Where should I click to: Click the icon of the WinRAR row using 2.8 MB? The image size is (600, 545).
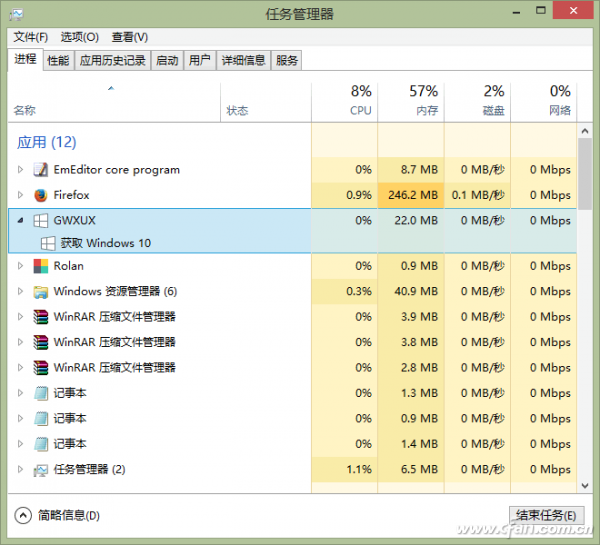tap(41, 368)
